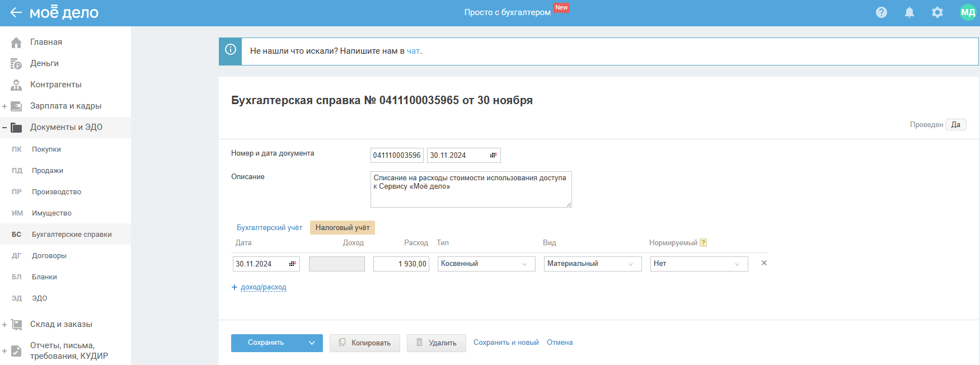Expand the Зарплата и кадры section
The height and width of the screenshot is (365, 980).
4,106
